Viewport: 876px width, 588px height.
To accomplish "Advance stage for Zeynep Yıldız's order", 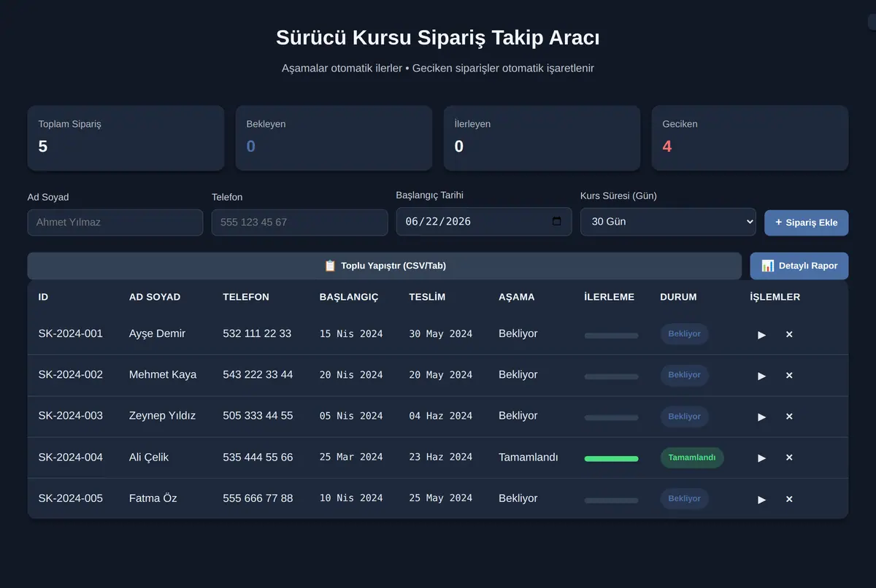I will pyautogui.click(x=761, y=417).
